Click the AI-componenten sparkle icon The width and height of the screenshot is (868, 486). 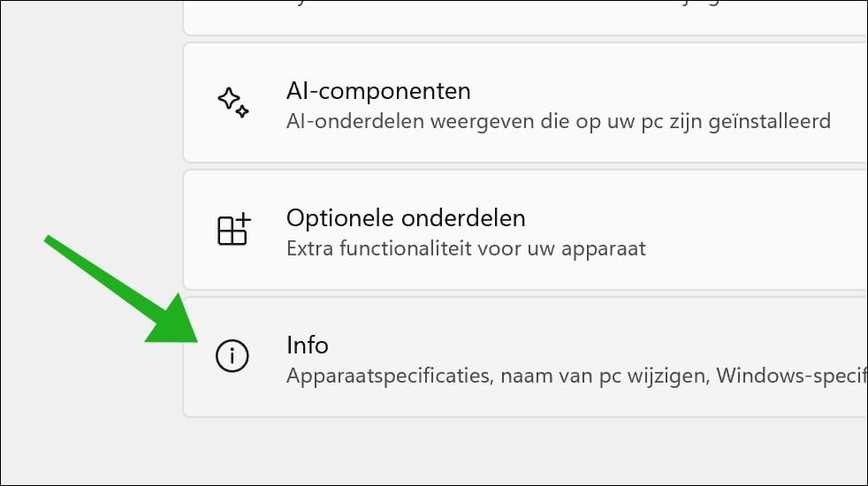coord(233,103)
